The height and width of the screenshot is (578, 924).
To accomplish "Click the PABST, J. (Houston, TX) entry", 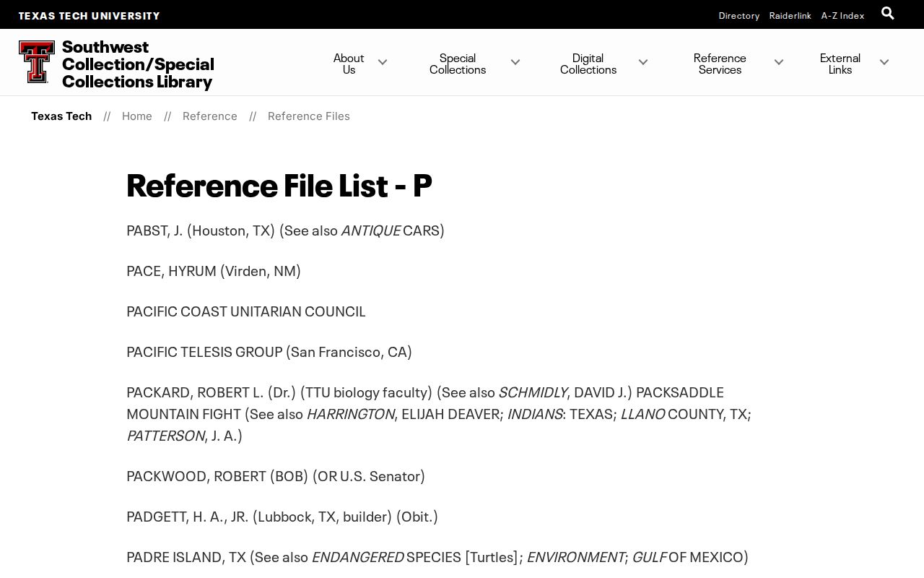I will click(x=285, y=230).
